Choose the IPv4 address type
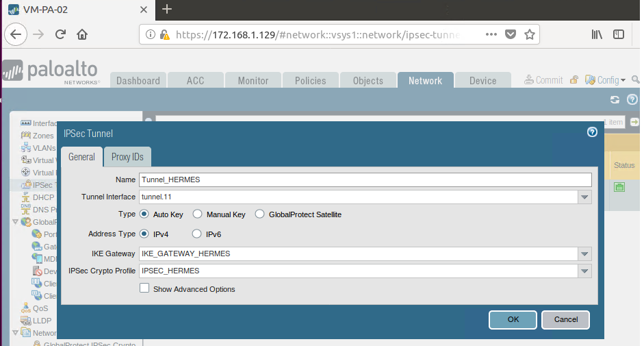Viewport: 644px width, 346px height. coord(144,234)
